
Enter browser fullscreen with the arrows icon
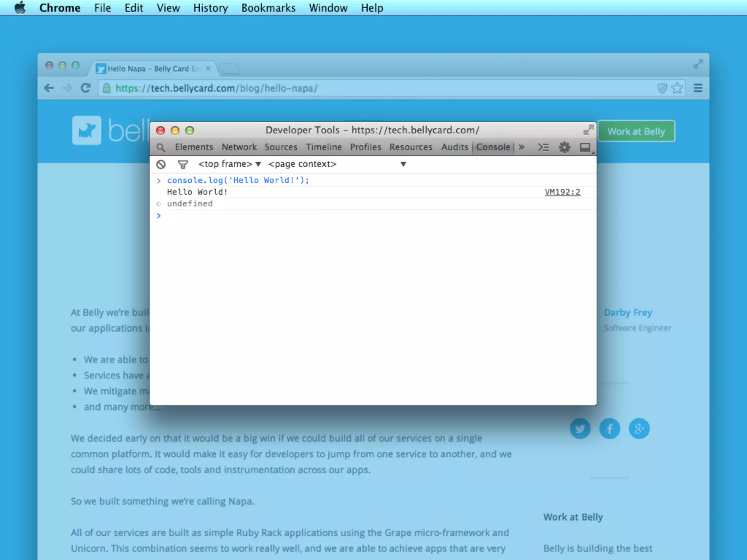(698, 64)
